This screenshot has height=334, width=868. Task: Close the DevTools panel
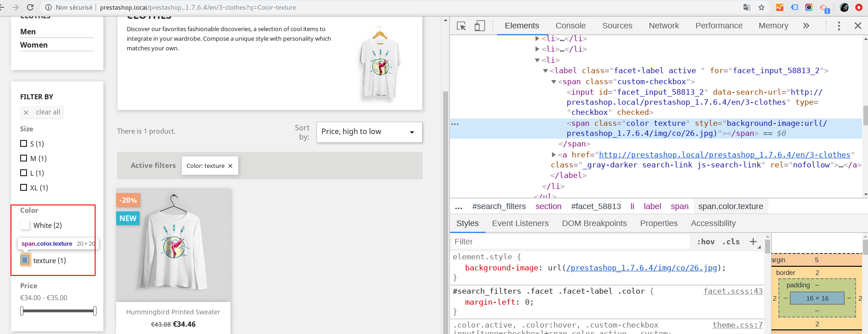858,26
